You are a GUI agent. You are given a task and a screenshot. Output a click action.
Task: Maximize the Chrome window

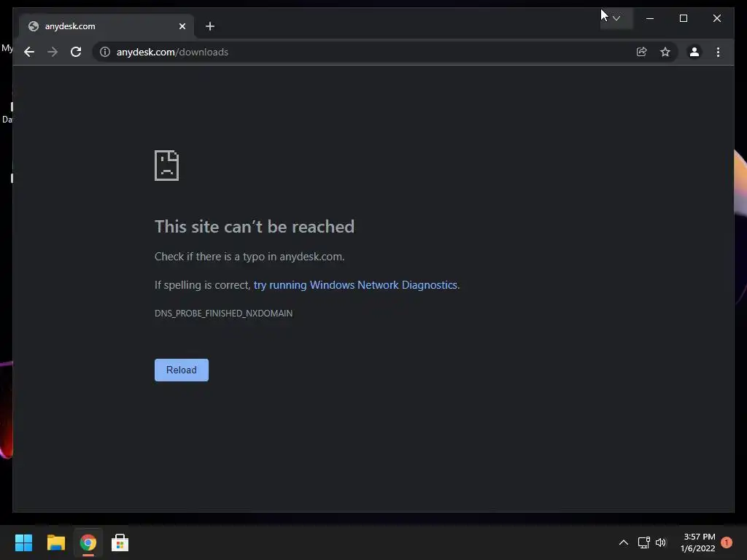click(x=683, y=18)
